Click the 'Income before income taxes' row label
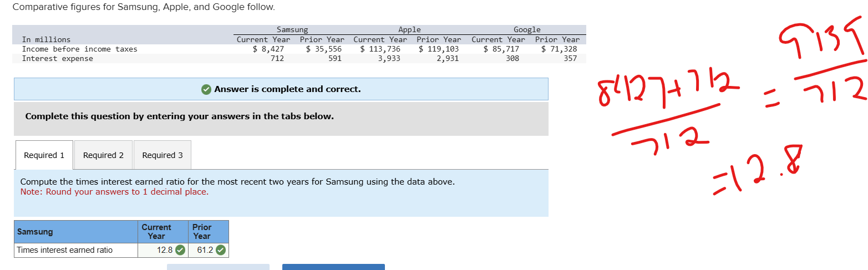The height and width of the screenshot is (270, 868). tap(79, 49)
